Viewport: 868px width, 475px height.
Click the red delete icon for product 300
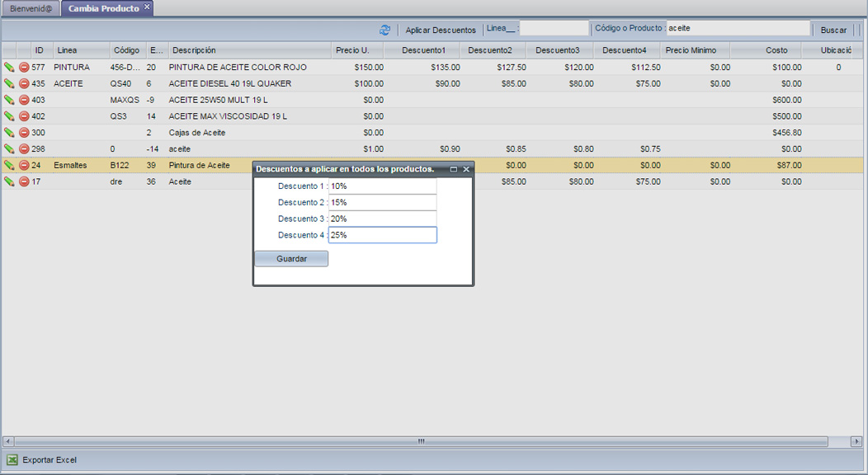pyautogui.click(x=24, y=133)
